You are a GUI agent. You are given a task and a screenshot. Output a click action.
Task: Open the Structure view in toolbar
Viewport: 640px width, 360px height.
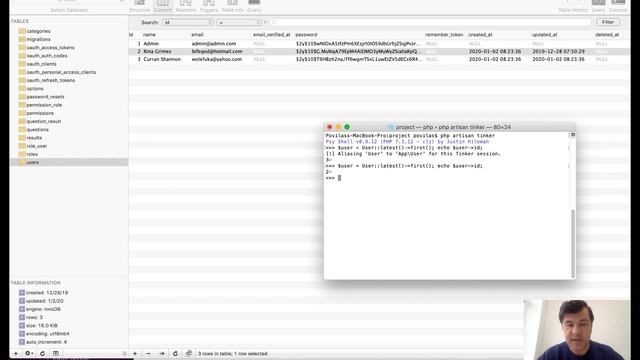pyautogui.click(x=140, y=6)
